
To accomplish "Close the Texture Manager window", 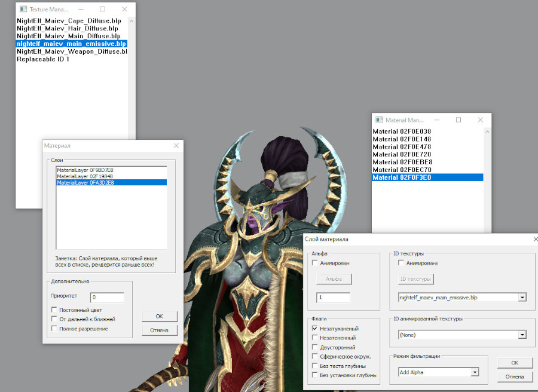I will pyautogui.click(x=124, y=9).
